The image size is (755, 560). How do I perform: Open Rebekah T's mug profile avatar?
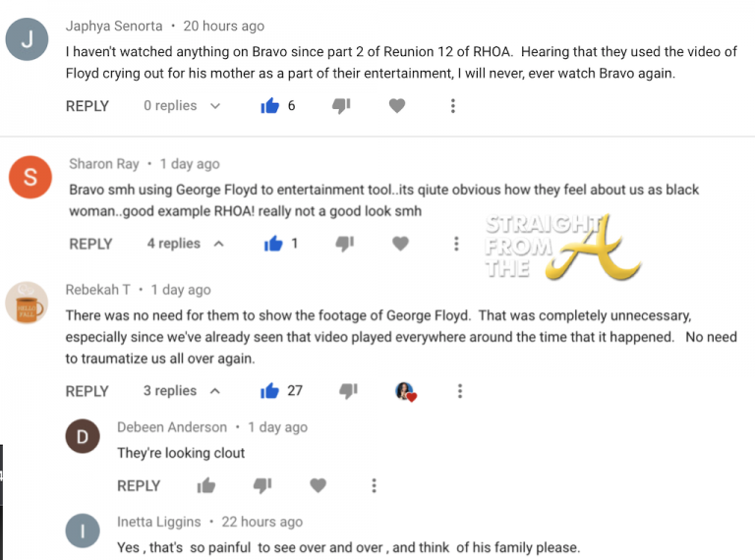click(x=27, y=303)
